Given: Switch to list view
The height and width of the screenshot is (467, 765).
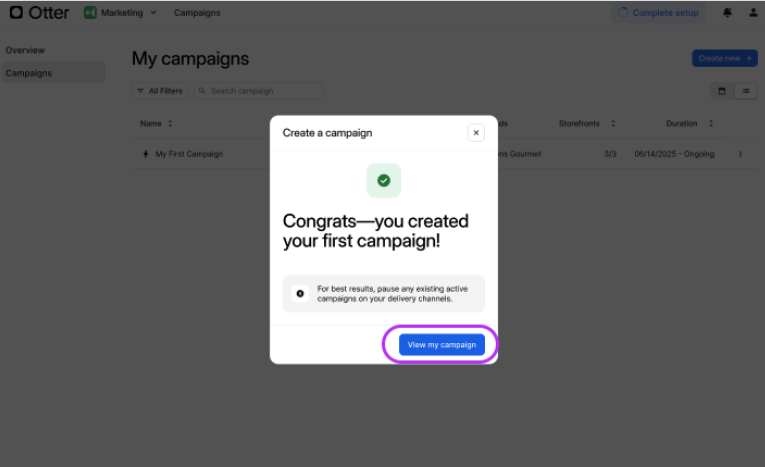Looking at the screenshot, I should 746,91.
